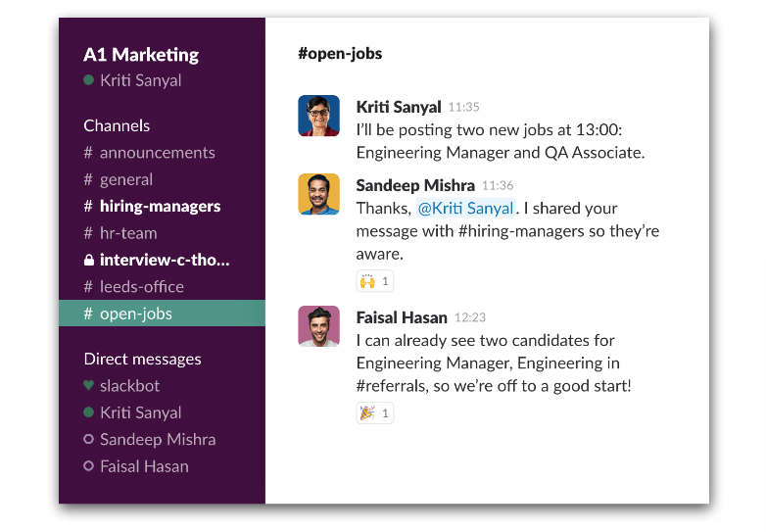The height and width of the screenshot is (532, 766).
Task: Click Kriti Sanyal's profile avatar in chat
Action: (x=318, y=116)
